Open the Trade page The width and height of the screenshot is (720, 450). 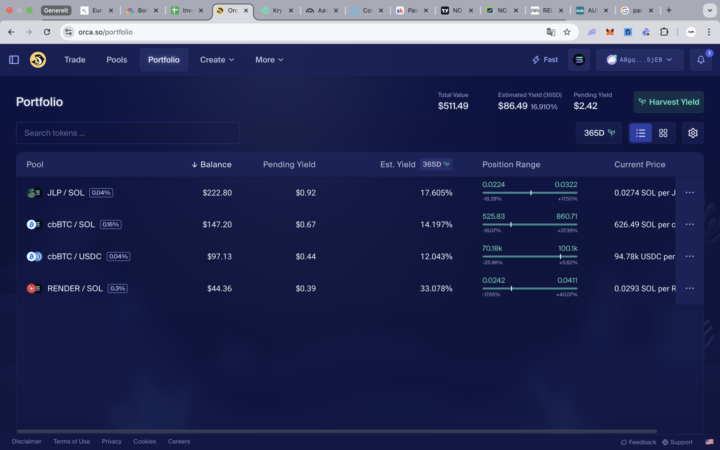pyautogui.click(x=75, y=60)
